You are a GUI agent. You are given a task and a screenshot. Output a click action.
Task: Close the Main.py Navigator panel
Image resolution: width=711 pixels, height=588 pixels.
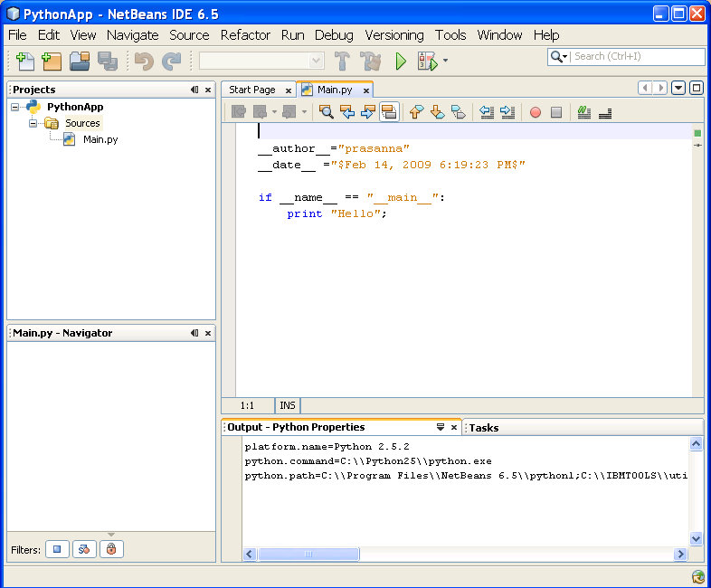click(x=208, y=333)
